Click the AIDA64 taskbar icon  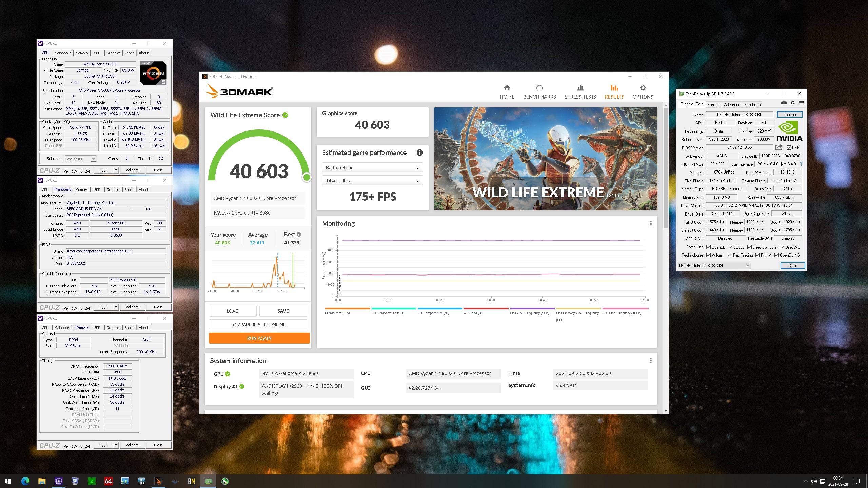pyautogui.click(x=108, y=481)
